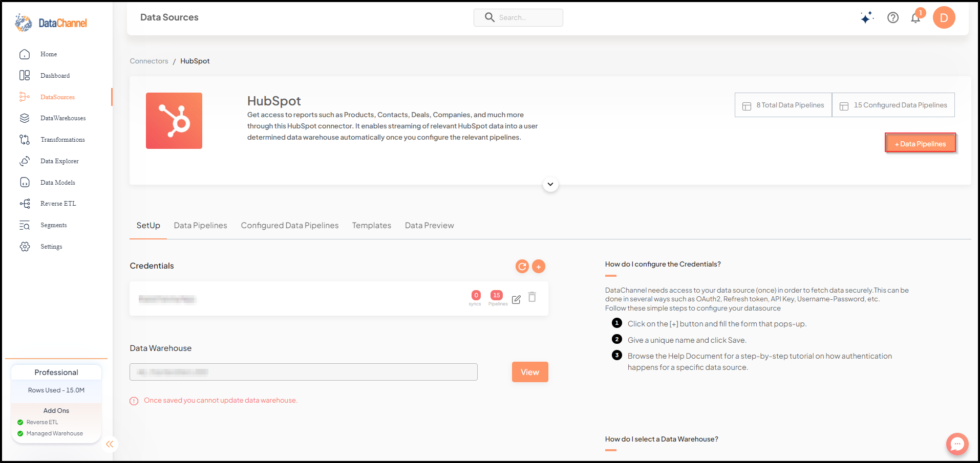980x463 pixels.
Task: Open the chat support bubble
Action: coord(957,444)
